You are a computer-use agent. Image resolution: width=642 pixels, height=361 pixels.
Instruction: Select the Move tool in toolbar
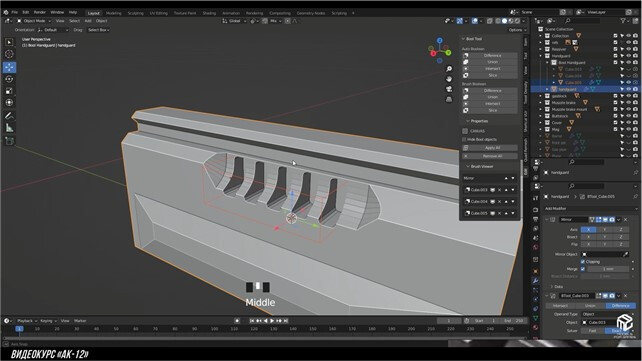(9, 67)
